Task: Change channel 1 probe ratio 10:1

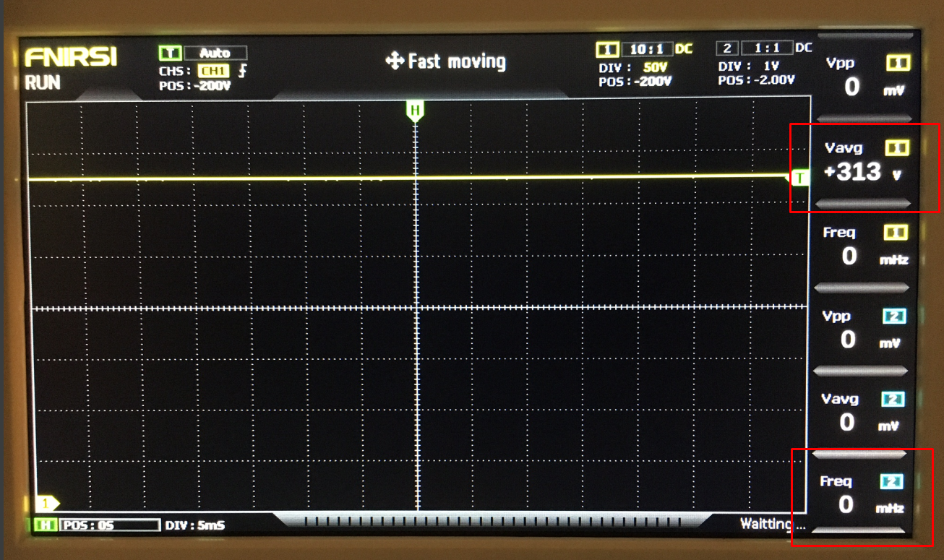Action: tap(647, 49)
